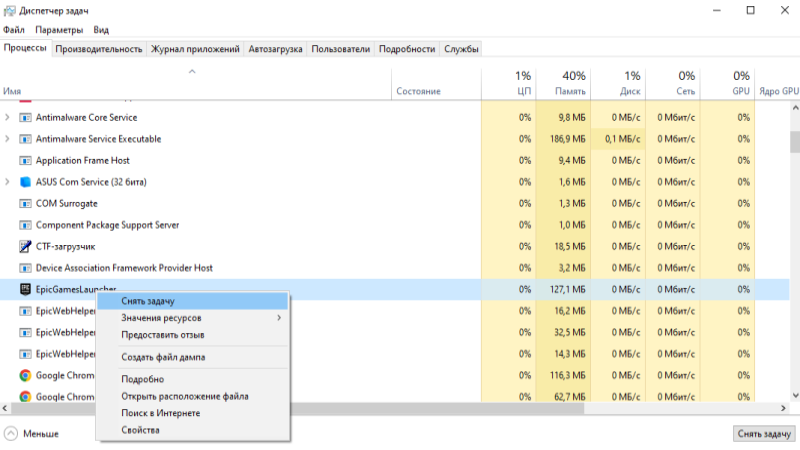Click the vertical scrollbar down arrow
The height and width of the screenshot is (450, 800).
[x=795, y=396]
